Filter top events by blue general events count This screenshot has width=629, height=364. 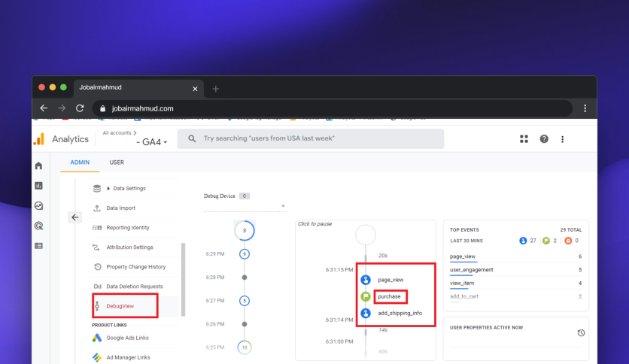(527, 241)
